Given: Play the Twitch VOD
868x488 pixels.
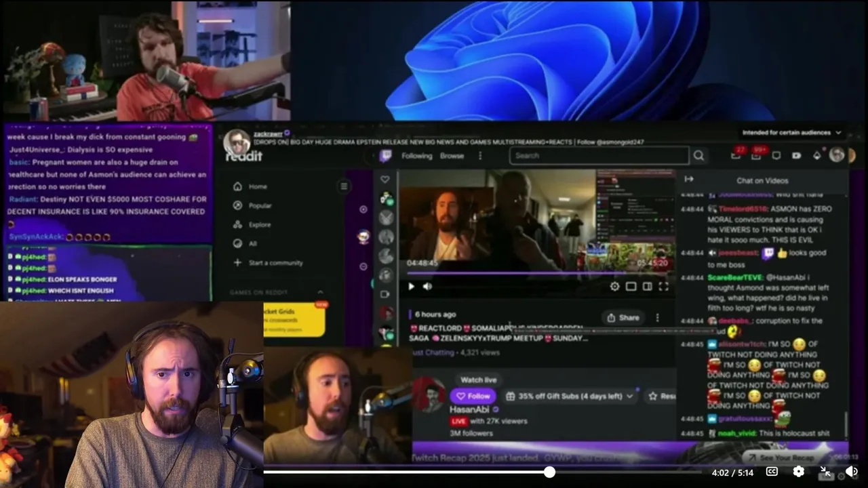Looking at the screenshot, I should (x=411, y=287).
